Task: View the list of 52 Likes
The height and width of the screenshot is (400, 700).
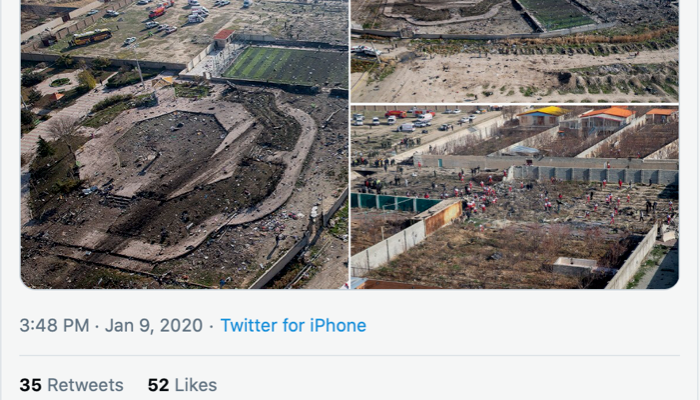Action: point(182,385)
